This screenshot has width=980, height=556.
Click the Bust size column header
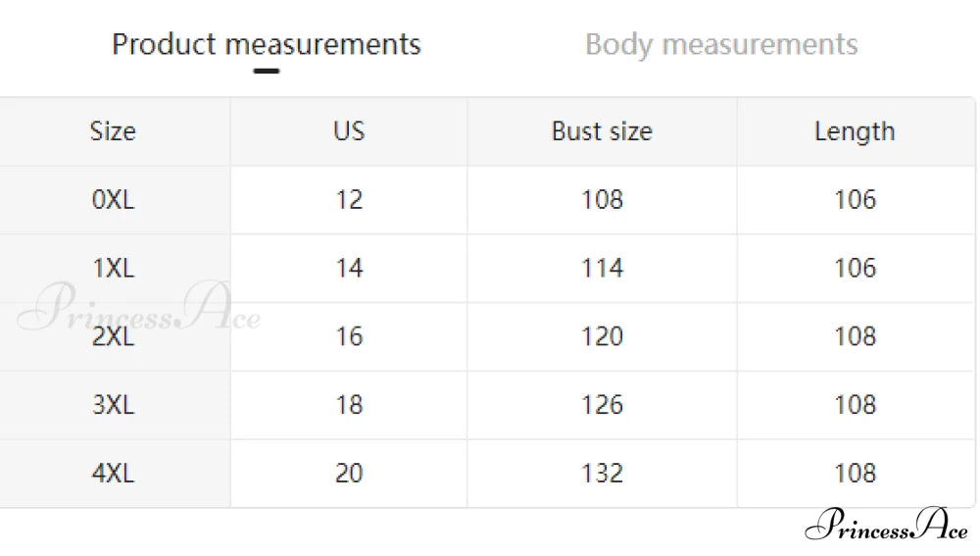click(602, 131)
